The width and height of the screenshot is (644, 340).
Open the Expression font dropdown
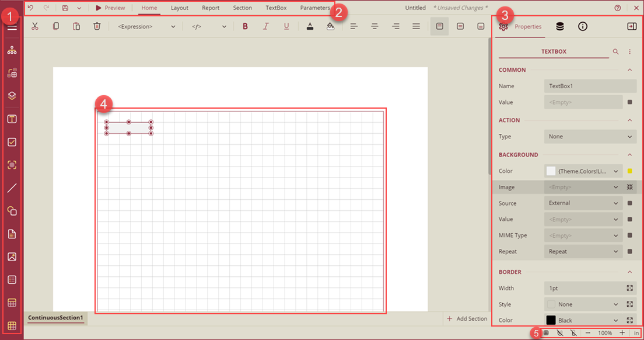(146, 26)
